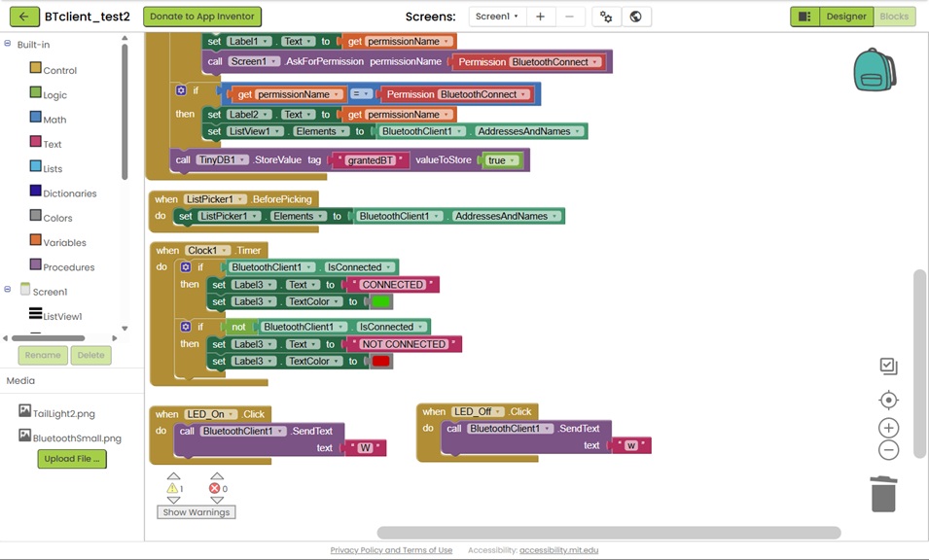
Task: Collapse the Screen1 component tree
Action: [x=9, y=290]
